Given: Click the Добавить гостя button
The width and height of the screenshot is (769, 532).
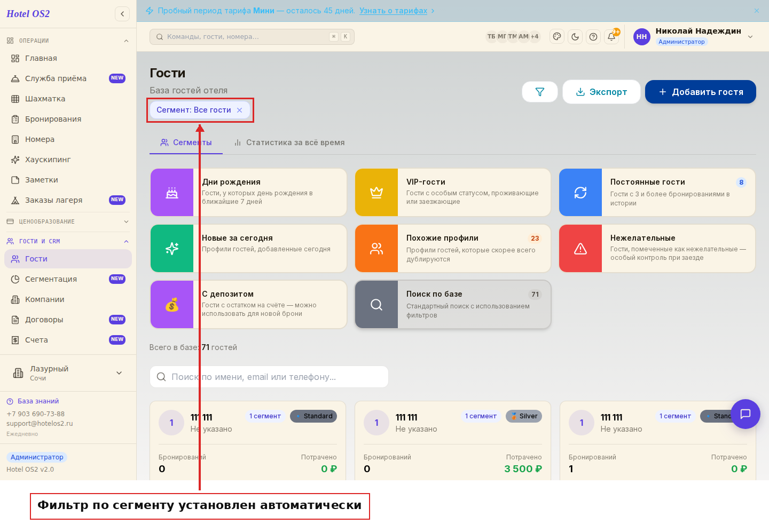Looking at the screenshot, I should (701, 92).
